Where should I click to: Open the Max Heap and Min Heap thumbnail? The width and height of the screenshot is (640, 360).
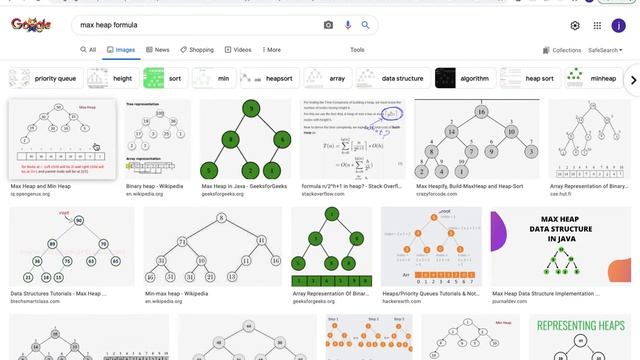point(62,139)
